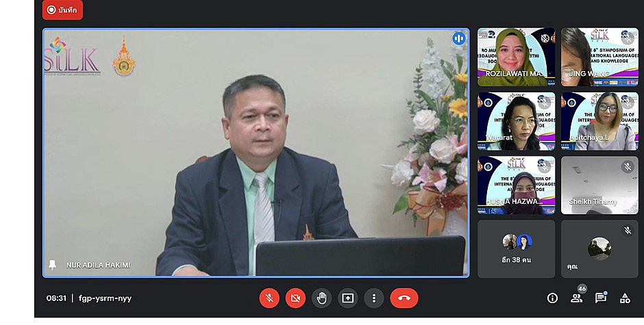Click the muted mic icon on Sheikh Tihamy's tile
This screenshot has height=325, width=644.
628,166
